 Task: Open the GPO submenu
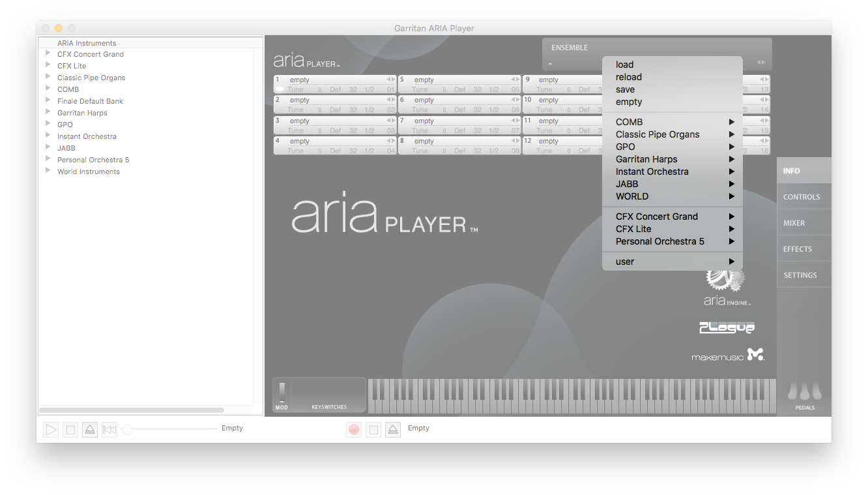click(673, 147)
